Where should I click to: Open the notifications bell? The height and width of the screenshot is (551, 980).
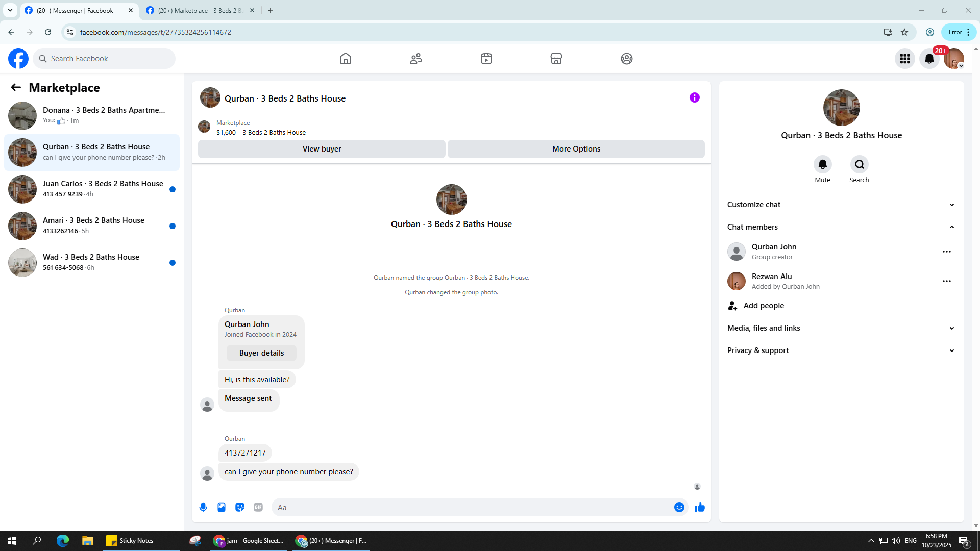929,59
